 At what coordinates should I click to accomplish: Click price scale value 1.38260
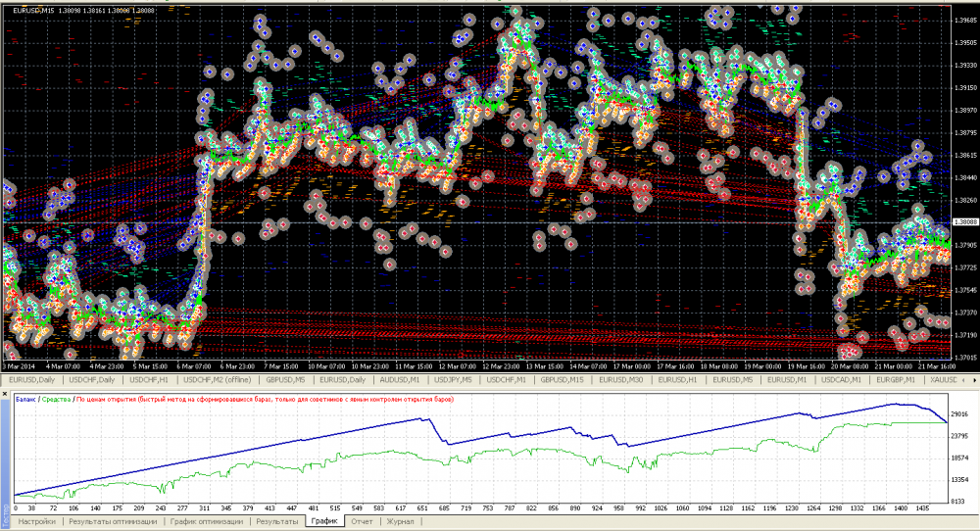click(x=965, y=201)
